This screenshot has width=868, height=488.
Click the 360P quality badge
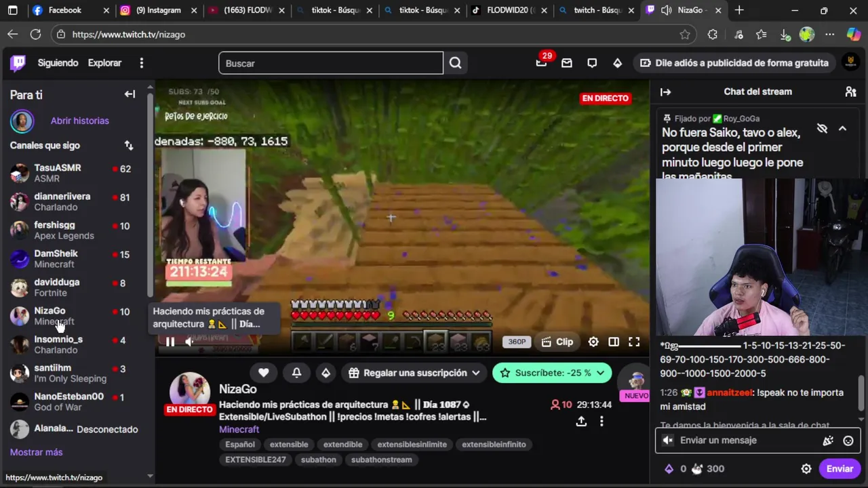(517, 342)
